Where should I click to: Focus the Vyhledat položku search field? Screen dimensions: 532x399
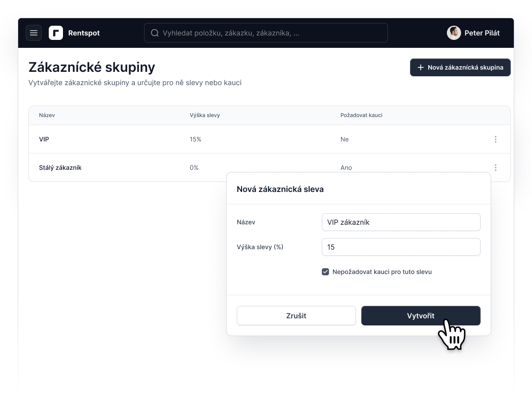(x=266, y=33)
